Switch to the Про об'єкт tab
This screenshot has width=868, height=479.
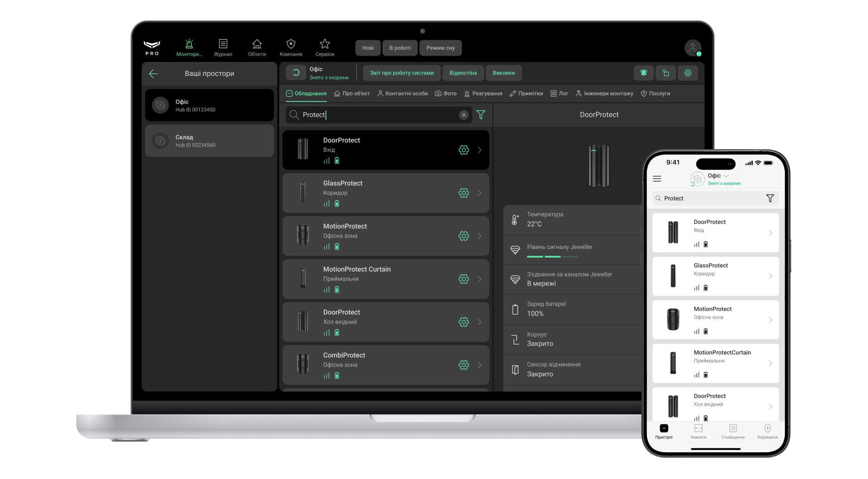(352, 94)
